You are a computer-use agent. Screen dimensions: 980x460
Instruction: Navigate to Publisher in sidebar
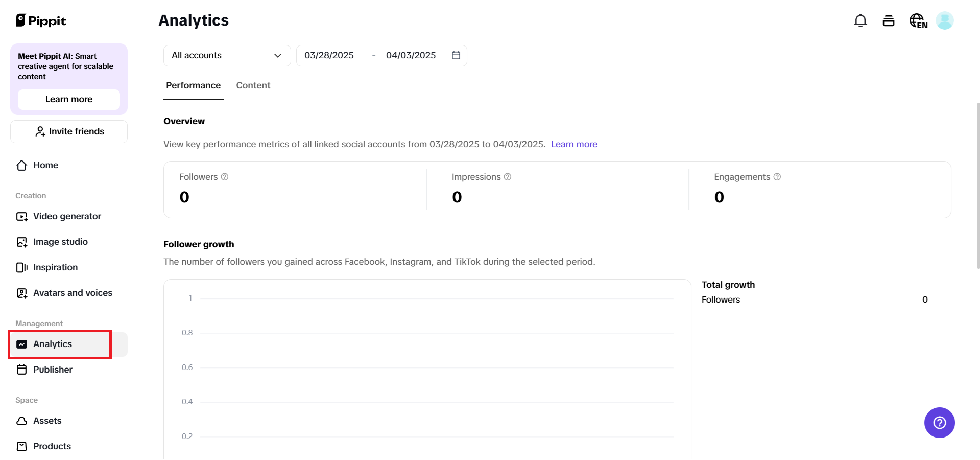[x=53, y=370]
